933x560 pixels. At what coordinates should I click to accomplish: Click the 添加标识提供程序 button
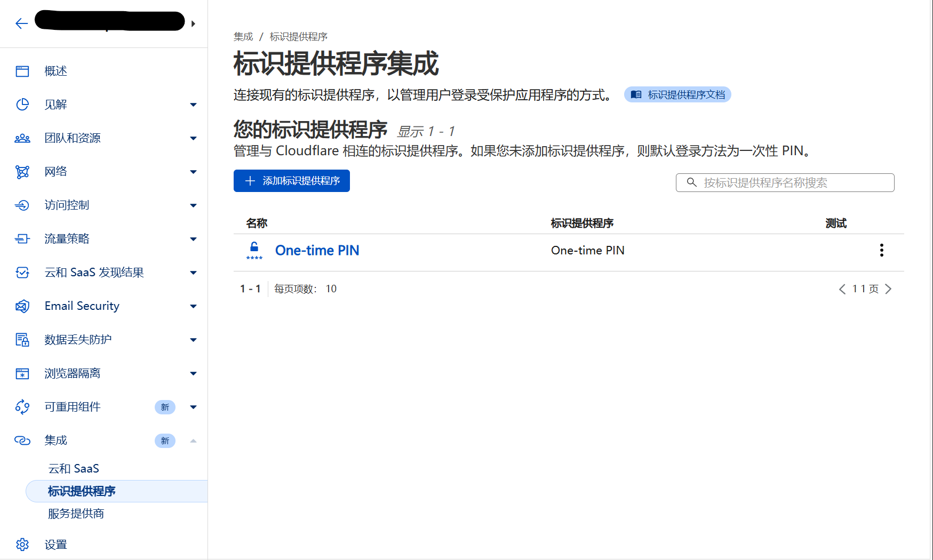(291, 181)
